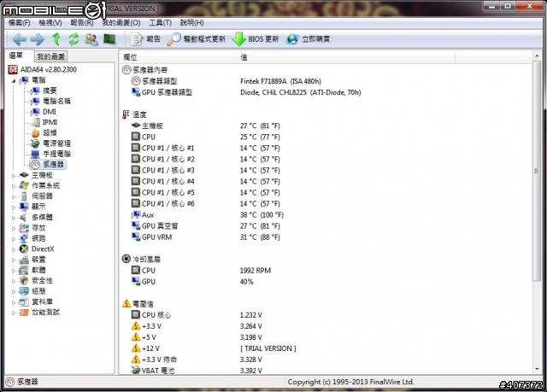Click the vertical scrollbar up arrow
Screen dimensions: 547x392
pyautogui.click(x=537, y=56)
